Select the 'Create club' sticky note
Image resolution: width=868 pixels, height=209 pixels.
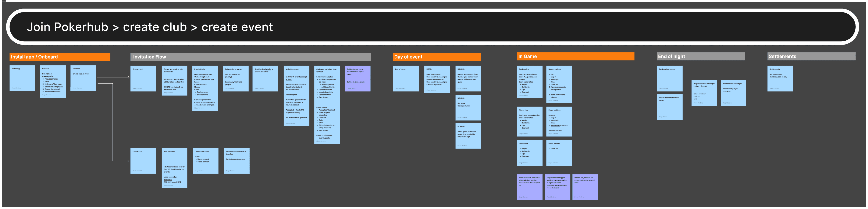[x=143, y=161]
